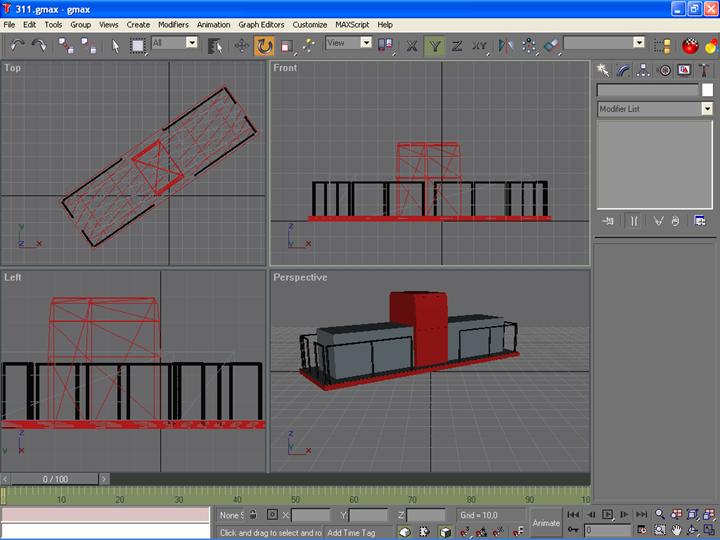Open the Create command panel tab

pos(603,71)
